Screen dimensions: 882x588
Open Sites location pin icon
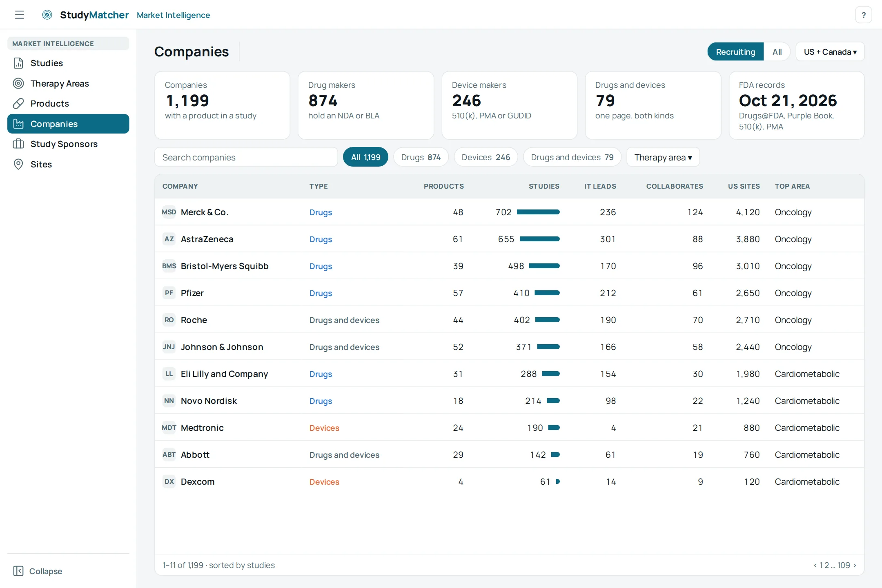pos(18,164)
